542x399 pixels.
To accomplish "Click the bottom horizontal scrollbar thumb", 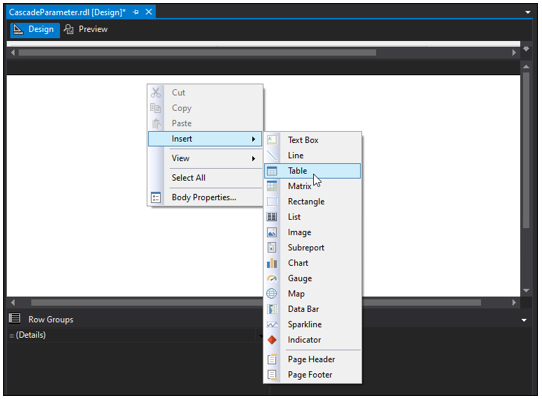I will click(256, 303).
